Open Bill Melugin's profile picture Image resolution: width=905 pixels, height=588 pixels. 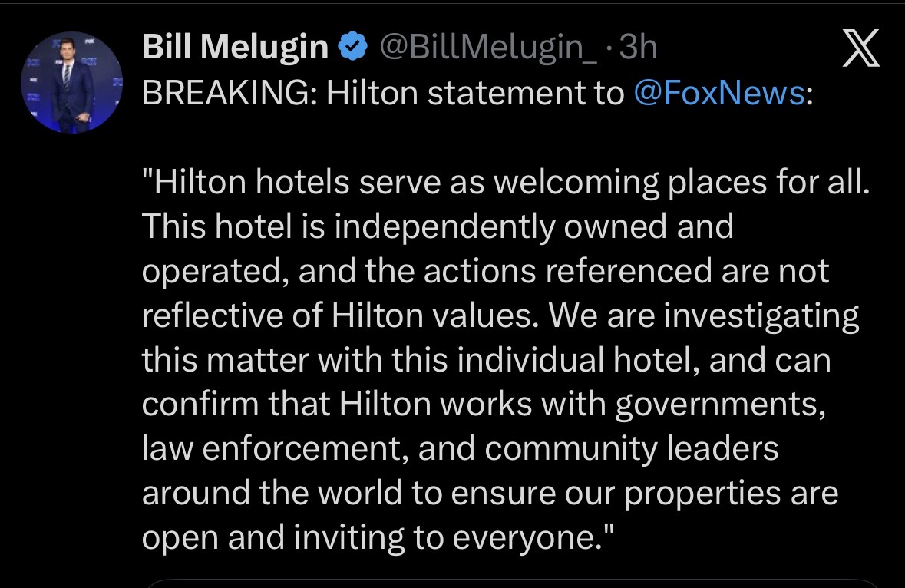(x=71, y=82)
